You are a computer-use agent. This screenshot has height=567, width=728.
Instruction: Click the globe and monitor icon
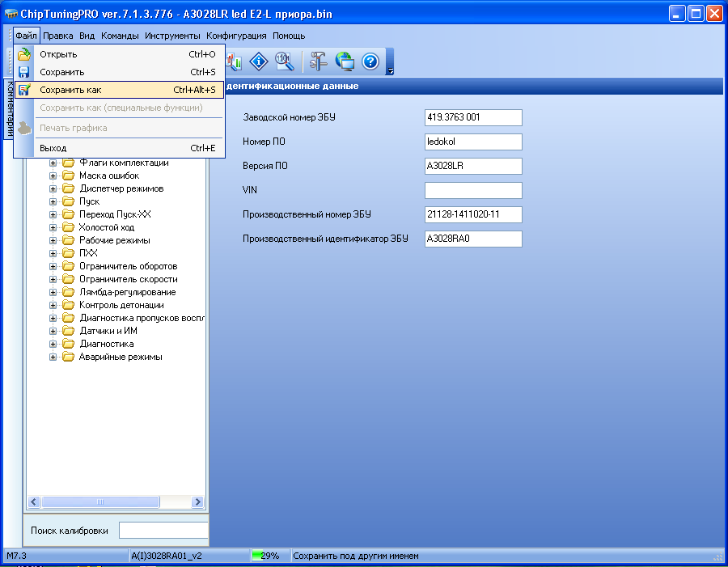click(x=345, y=61)
